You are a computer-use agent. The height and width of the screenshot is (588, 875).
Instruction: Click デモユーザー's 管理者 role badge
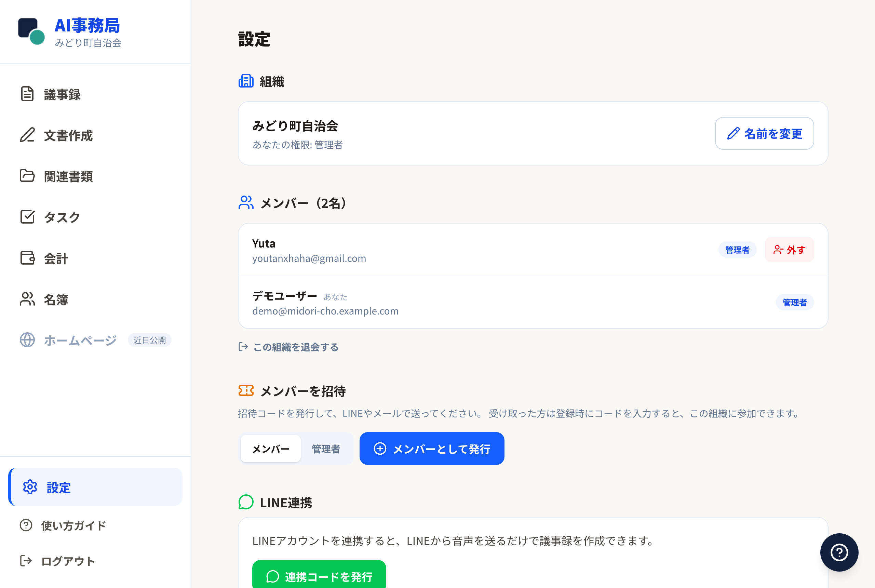coord(795,302)
